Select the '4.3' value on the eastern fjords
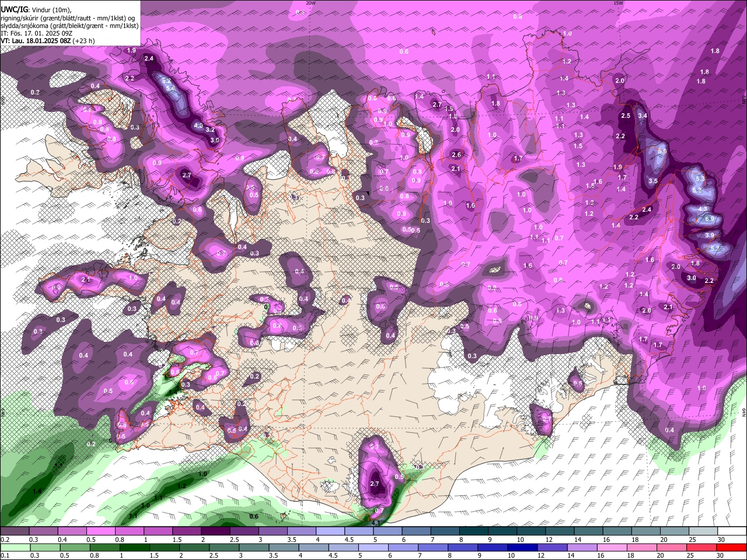Screen dimensions: 747x560 coord(703,209)
